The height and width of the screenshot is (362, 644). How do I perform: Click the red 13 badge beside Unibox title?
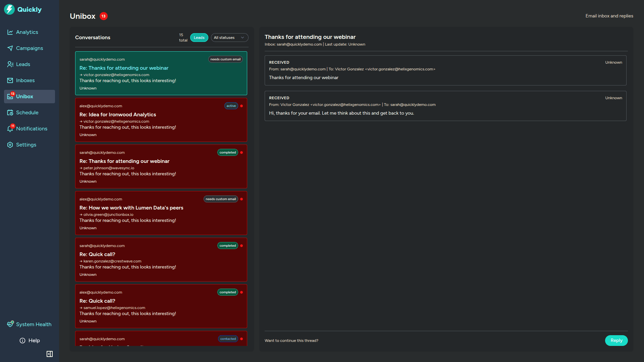[x=104, y=16]
